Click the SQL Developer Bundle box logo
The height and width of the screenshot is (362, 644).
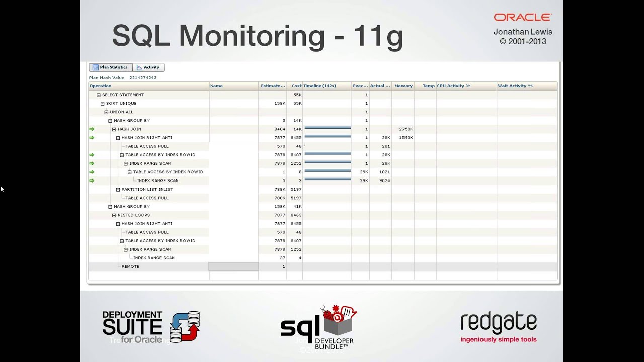(x=318, y=328)
